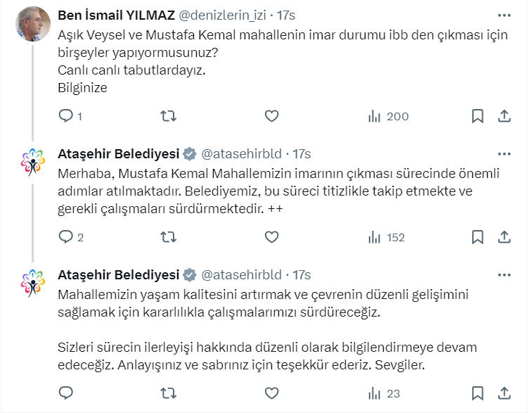
Task: Open more menu on first Ataşehir reply
Action: (504, 153)
